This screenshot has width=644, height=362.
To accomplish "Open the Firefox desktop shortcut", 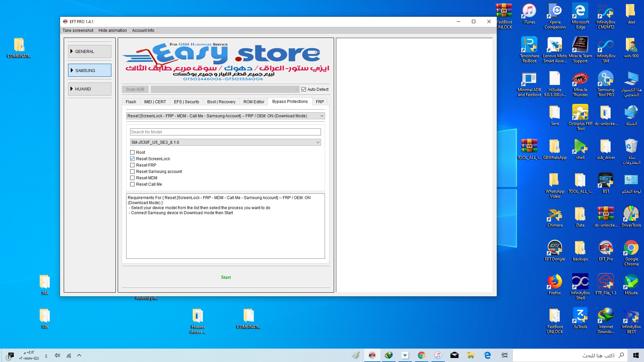I will [555, 285].
